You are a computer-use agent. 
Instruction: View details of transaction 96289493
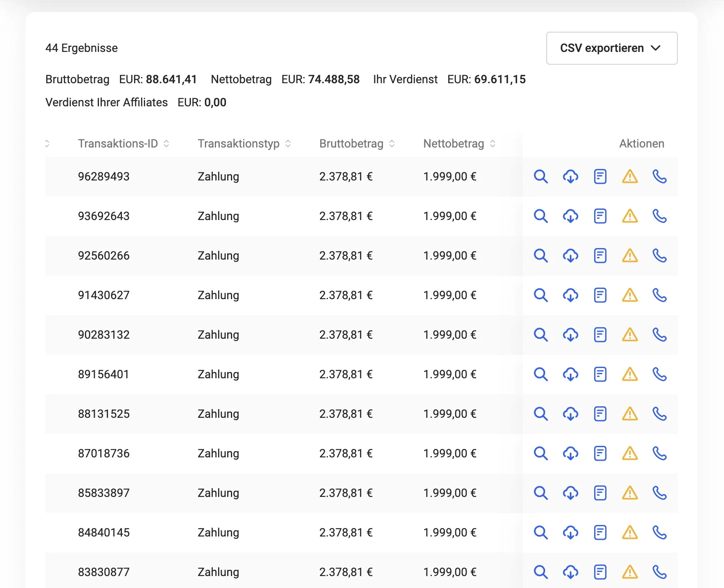click(x=541, y=176)
